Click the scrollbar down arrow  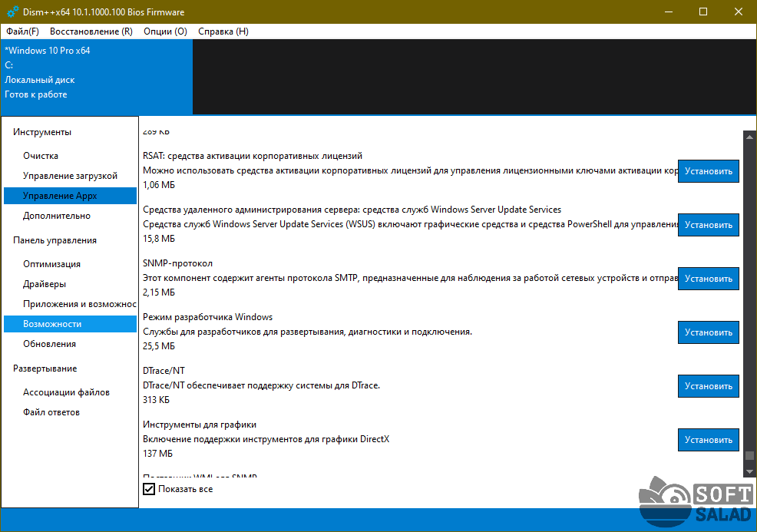tap(749, 471)
